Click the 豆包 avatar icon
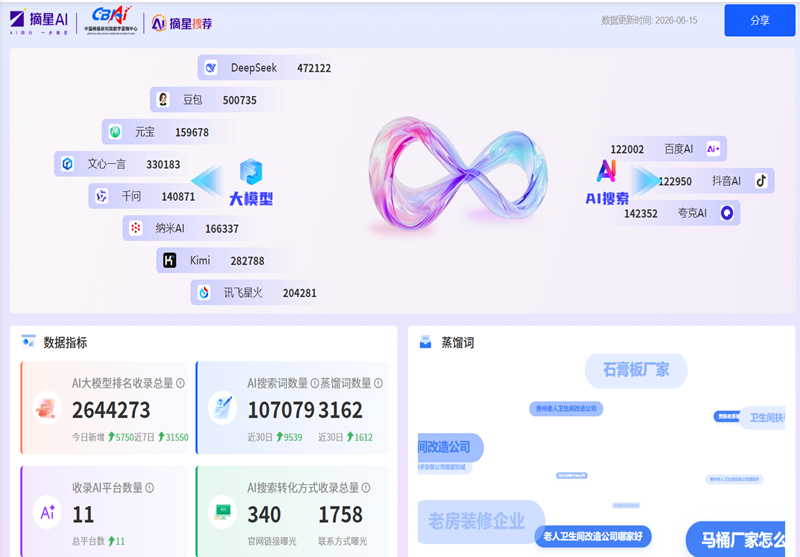 point(163,99)
